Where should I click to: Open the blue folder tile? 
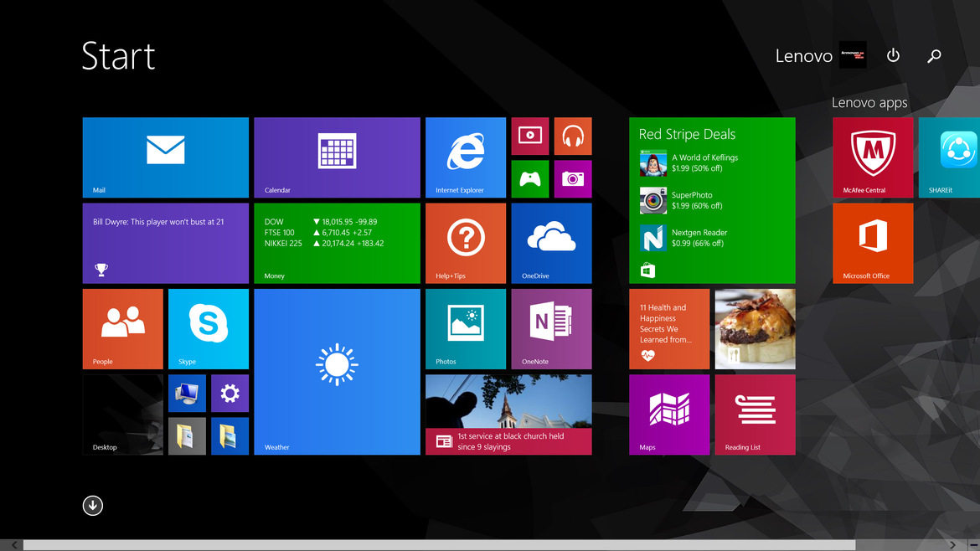[230, 436]
